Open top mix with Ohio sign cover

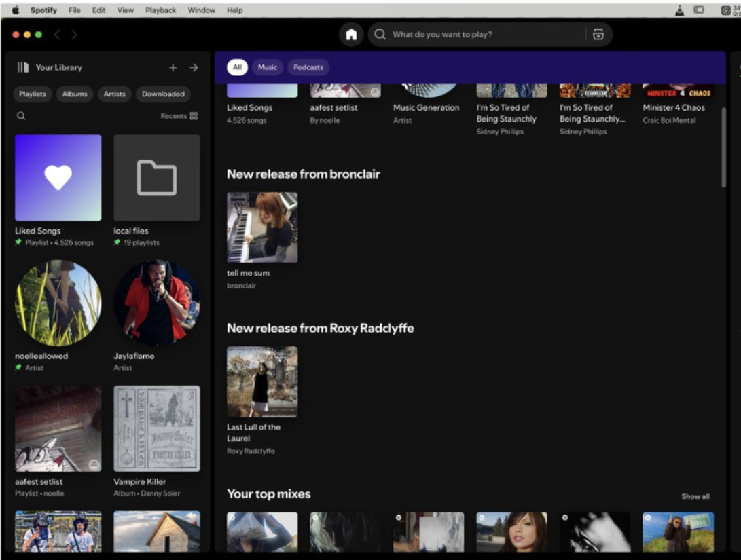click(x=678, y=532)
